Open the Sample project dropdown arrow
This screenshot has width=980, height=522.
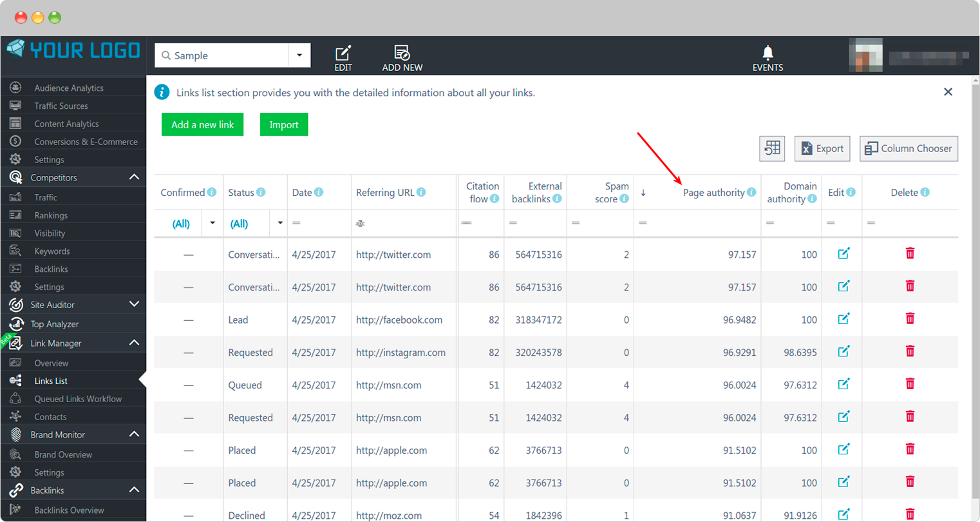(x=299, y=55)
